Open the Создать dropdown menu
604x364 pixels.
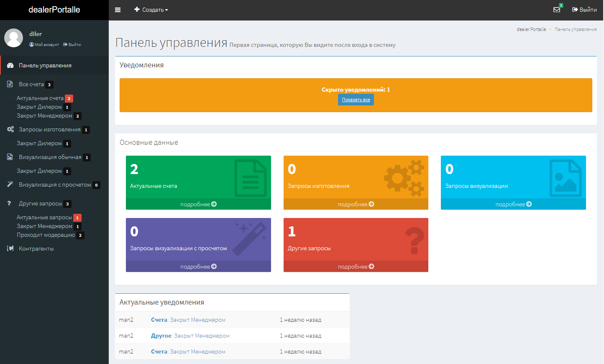pyautogui.click(x=151, y=10)
